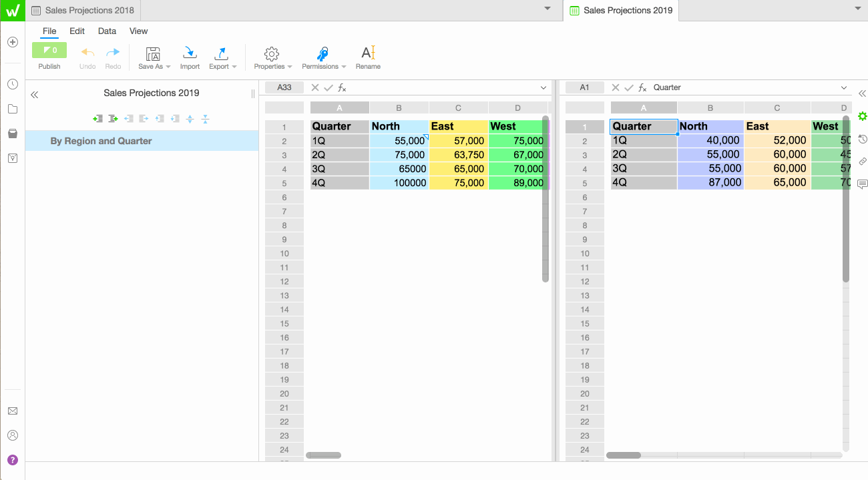Open spreadsheet Properties

(x=272, y=57)
